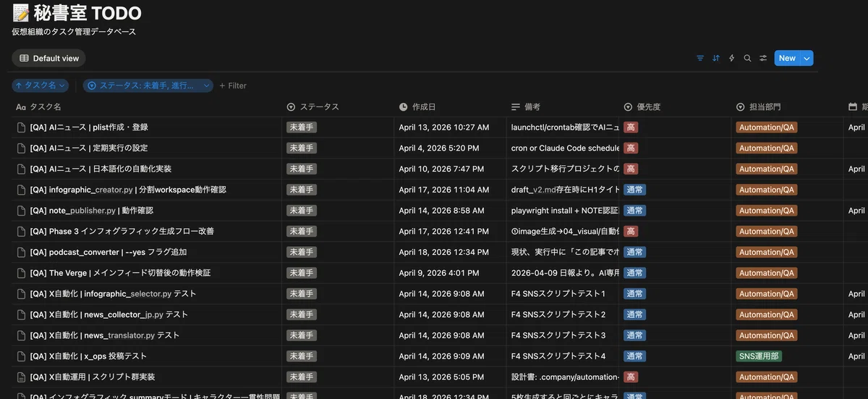Open the automations lightning bolt icon
Image resolution: width=868 pixels, height=399 pixels.
click(x=732, y=58)
